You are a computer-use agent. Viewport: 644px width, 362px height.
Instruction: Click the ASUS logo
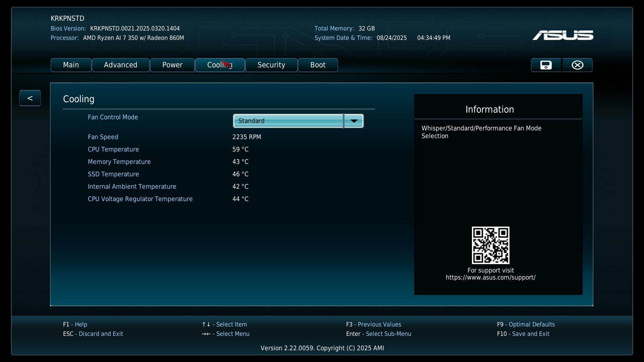[x=562, y=35]
